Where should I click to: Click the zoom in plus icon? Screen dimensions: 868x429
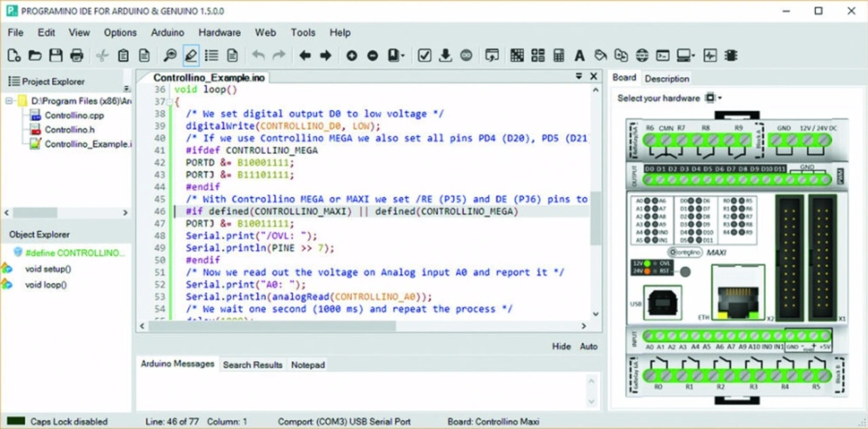tap(351, 56)
